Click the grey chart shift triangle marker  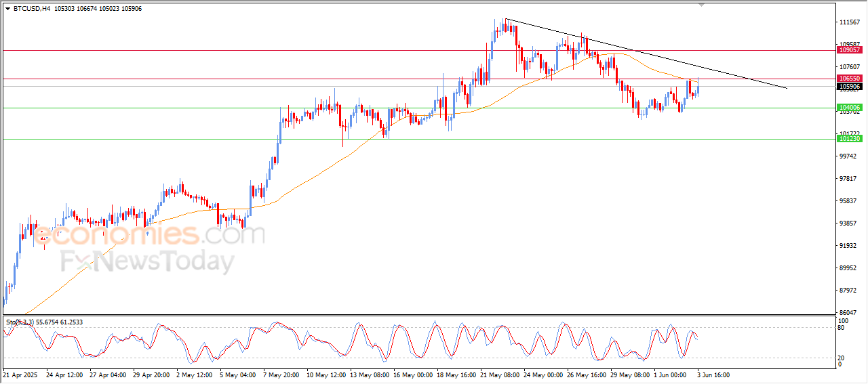pyautogui.click(x=702, y=5)
